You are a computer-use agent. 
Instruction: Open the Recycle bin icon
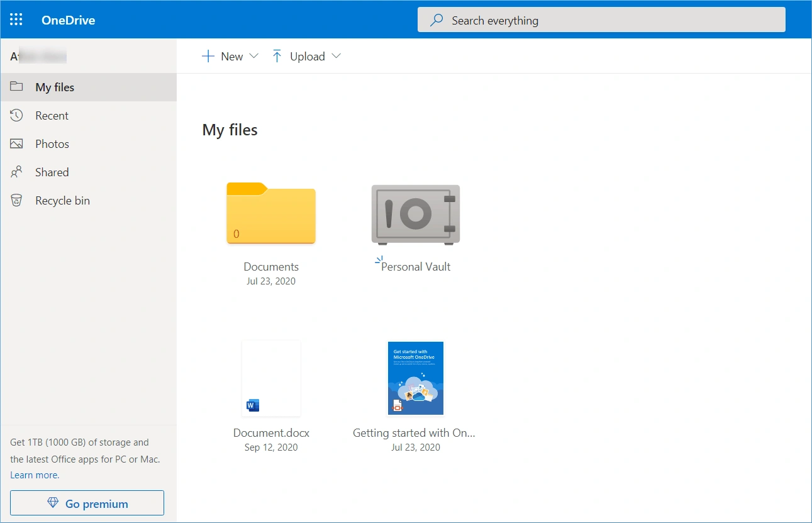click(16, 200)
